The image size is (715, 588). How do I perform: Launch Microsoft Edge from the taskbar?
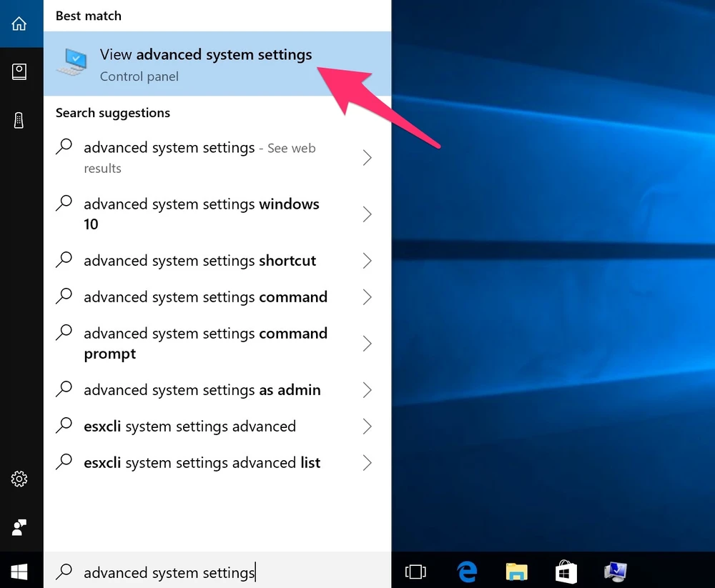tap(467, 572)
